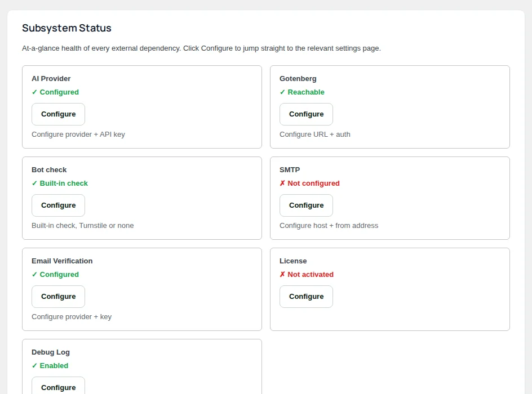Click Configure in the AI Provider card
Screen dimensions: 532x394
[59, 114]
